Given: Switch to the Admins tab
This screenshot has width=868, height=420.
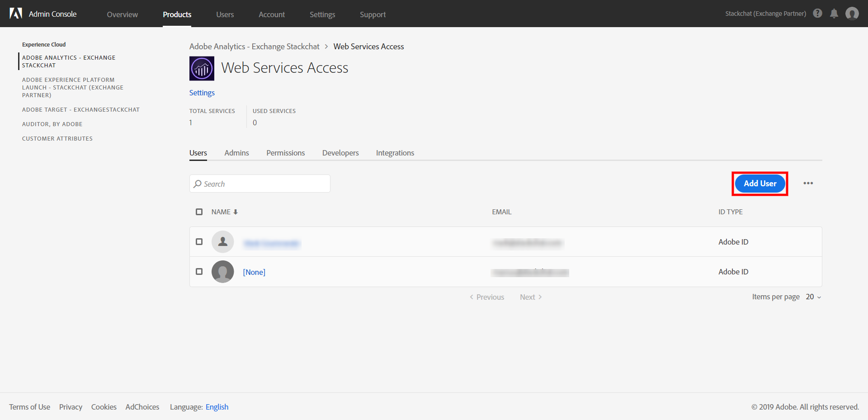Looking at the screenshot, I should 237,153.
